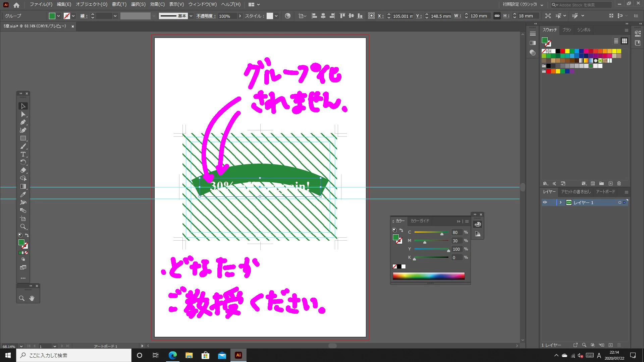
Task: Click the 不透明度 opacity label link
Action: tap(206, 16)
